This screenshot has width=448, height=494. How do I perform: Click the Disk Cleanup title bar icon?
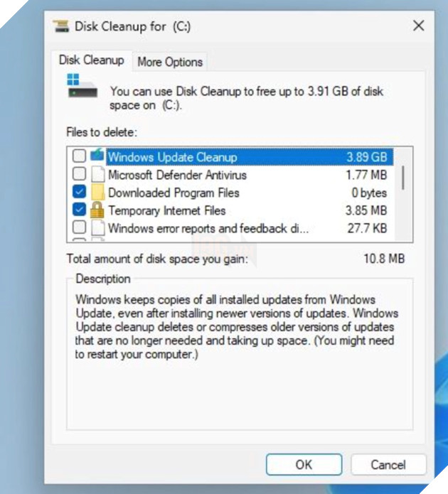[x=61, y=26]
